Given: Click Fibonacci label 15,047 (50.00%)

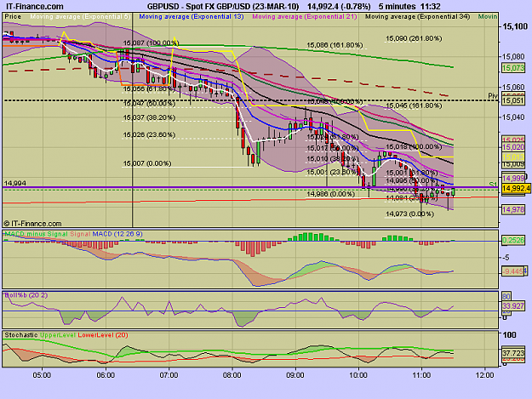Looking at the screenshot, I should pos(149,104).
